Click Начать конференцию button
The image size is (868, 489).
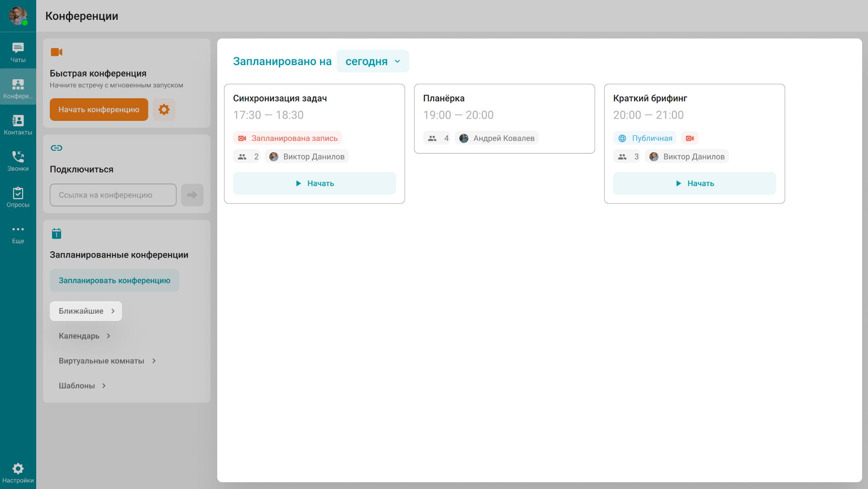click(x=99, y=110)
